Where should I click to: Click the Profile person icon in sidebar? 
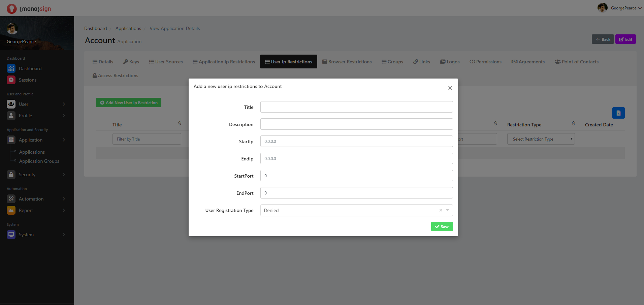(11, 116)
